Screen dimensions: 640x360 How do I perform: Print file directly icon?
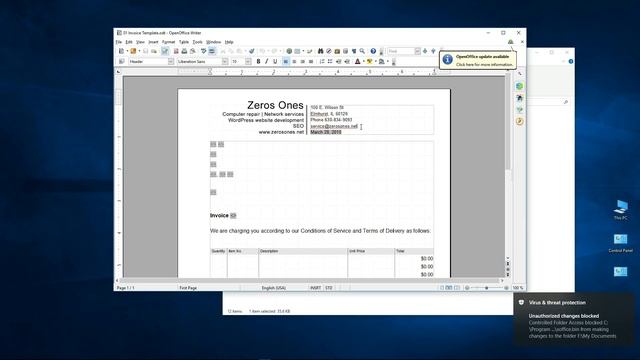click(x=184, y=51)
